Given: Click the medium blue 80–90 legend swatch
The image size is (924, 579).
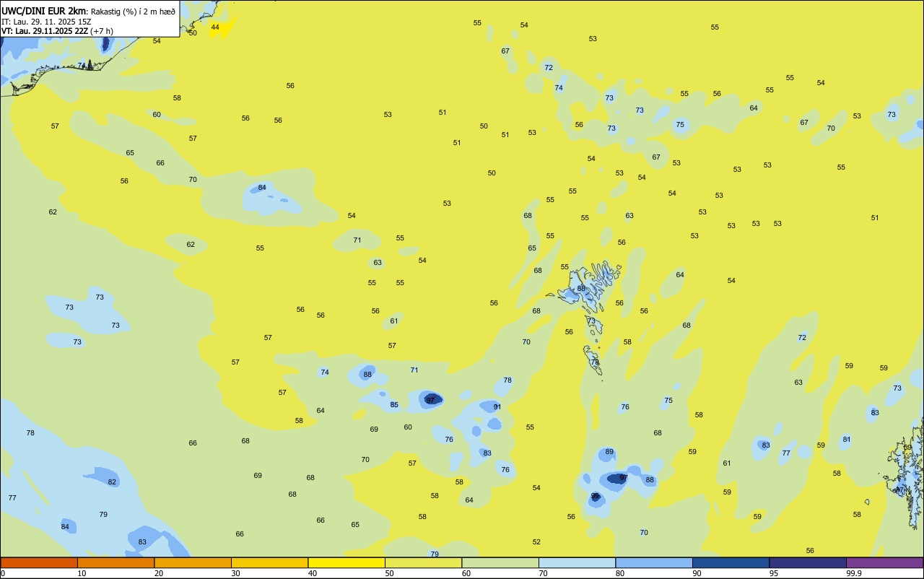Looking at the screenshot, I should [654, 562].
